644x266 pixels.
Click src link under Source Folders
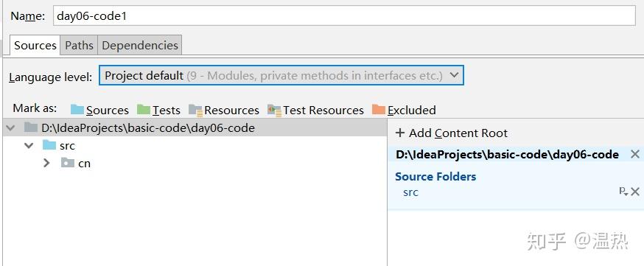tap(410, 192)
